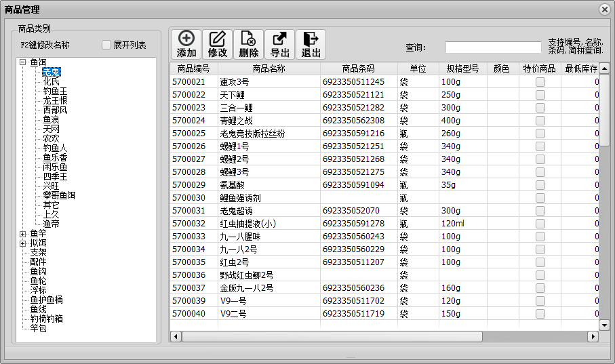Image resolution: width=615 pixels, height=364 pixels.
Task: Select 竿包 category
Action: click(39, 328)
